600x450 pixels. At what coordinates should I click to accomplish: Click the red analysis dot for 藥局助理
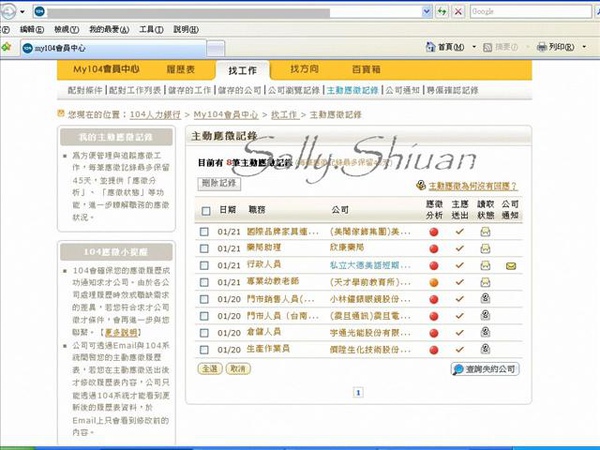pyautogui.click(x=434, y=249)
